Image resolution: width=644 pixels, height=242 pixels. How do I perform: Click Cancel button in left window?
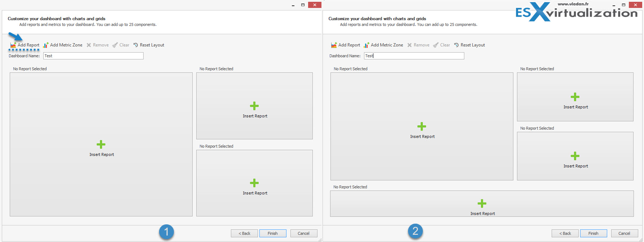click(x=304, y=233)
